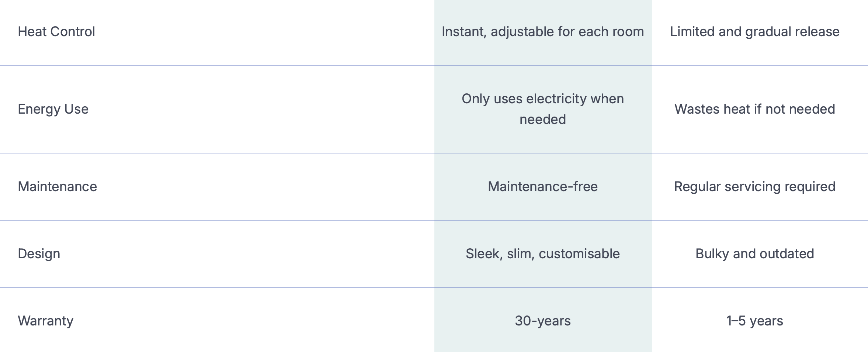The height and width of the screenshot is (352, 868).
Task: Click 'Limited and gradual release' cell
Action: (754, 32)
